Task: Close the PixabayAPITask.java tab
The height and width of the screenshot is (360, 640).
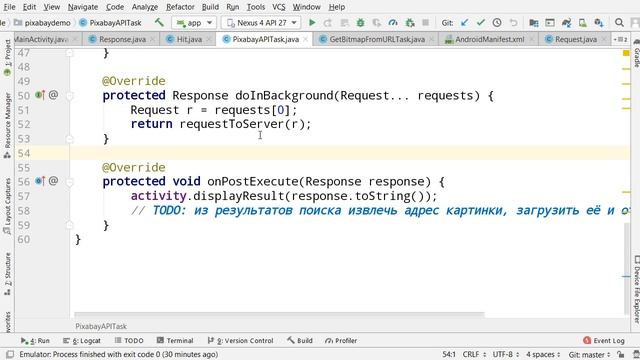Action: pyautogui.click(x=306, y=39)
